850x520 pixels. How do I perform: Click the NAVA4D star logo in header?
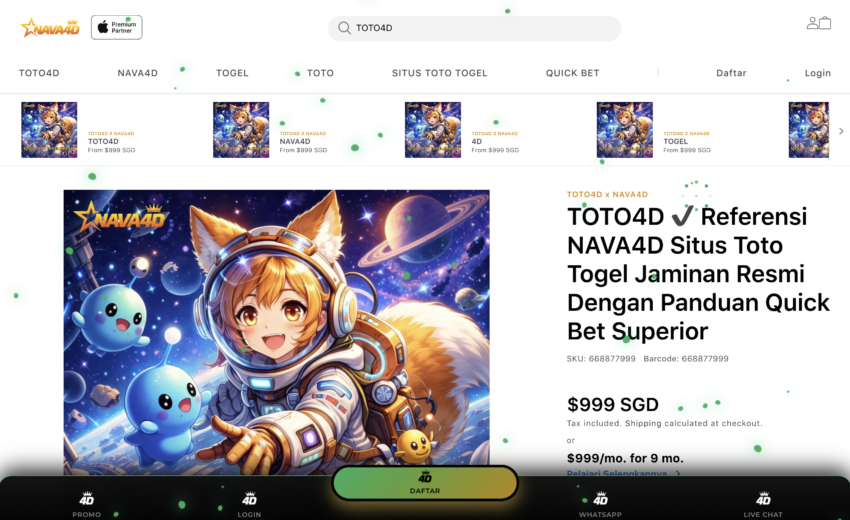pyautogui.click(x=50, y=28)
